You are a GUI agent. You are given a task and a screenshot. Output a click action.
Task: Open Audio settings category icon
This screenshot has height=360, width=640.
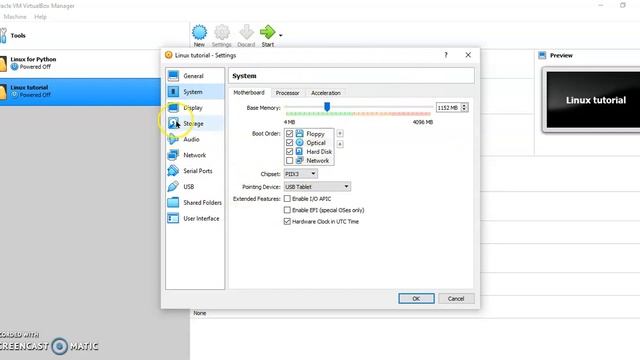click(x=173, y=139)
